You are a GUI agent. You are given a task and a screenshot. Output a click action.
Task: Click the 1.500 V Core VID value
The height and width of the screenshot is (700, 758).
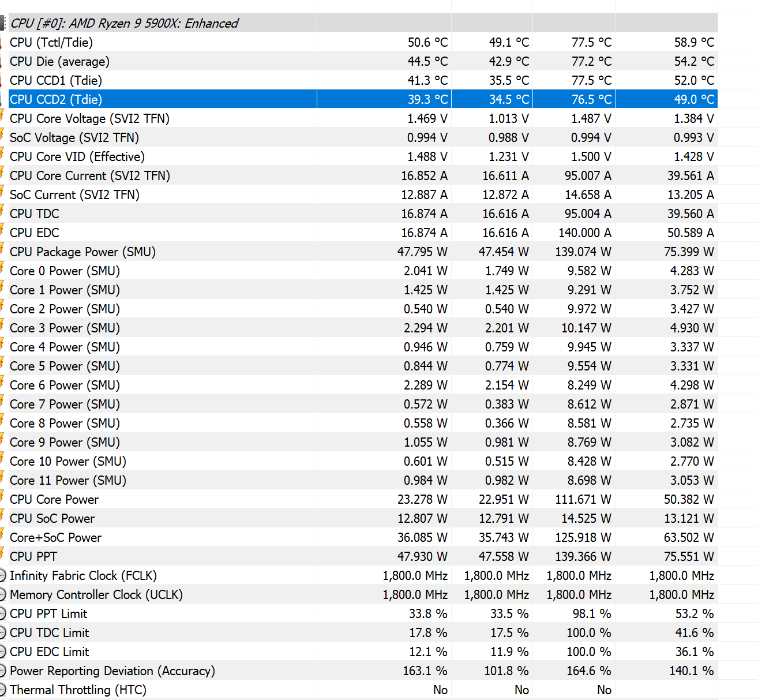coord(591,156)
